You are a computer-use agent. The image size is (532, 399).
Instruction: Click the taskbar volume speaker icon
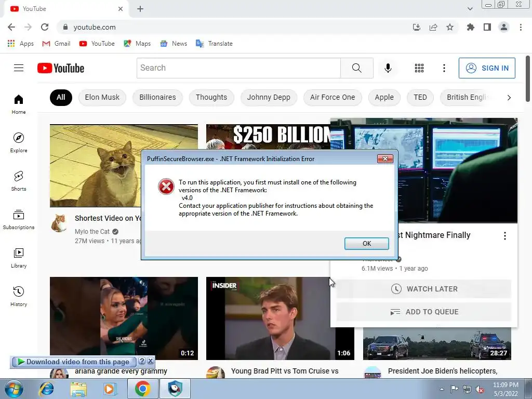[x=480, y=389]
